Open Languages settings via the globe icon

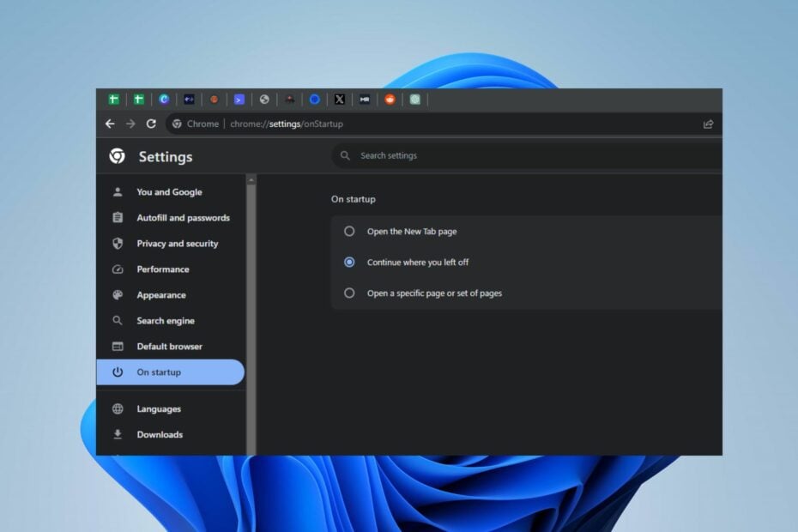pos(118,408)
